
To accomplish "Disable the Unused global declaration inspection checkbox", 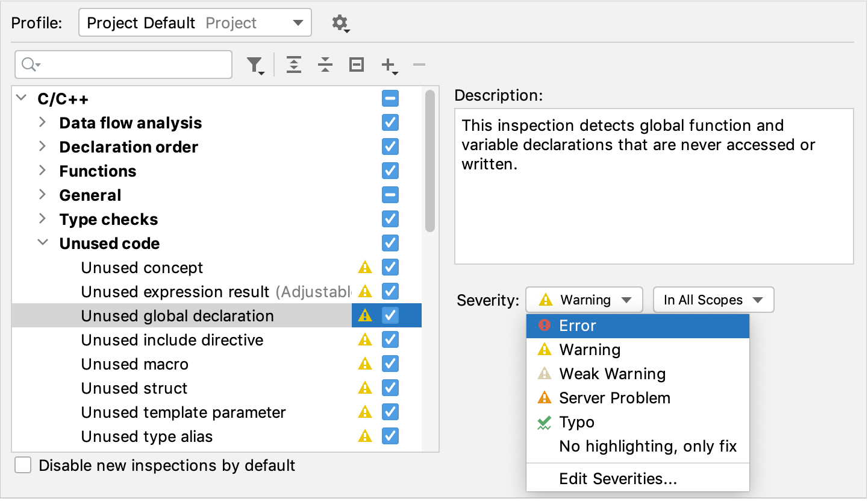I will [x=390, y=315].
